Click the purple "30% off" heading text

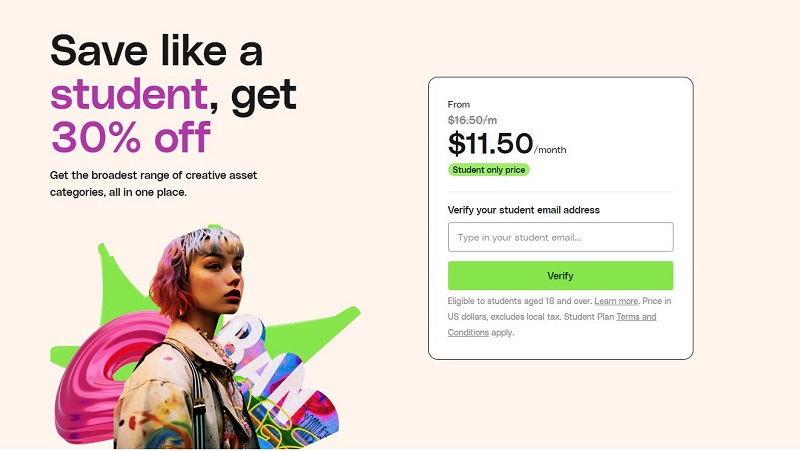tap(131, 137)
